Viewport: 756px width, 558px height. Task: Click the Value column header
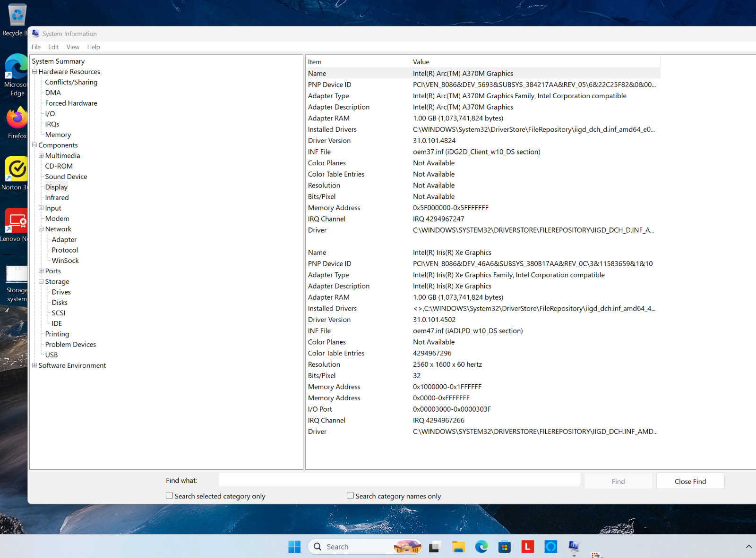pyautogui.click(x=535, y=62)
